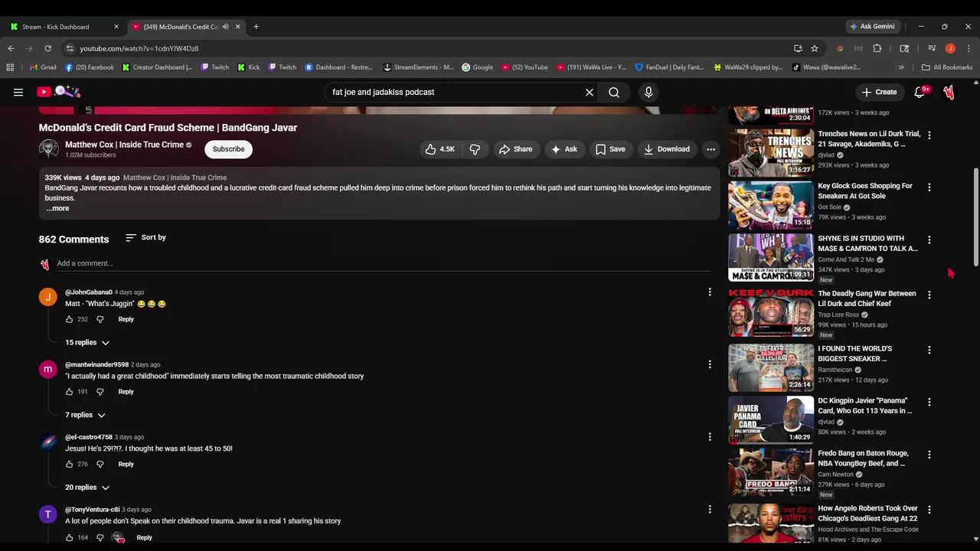Viewport: 980px width, 551px height.
Task: Open YouTube notifications bell
Action: (x=920, y=92)
